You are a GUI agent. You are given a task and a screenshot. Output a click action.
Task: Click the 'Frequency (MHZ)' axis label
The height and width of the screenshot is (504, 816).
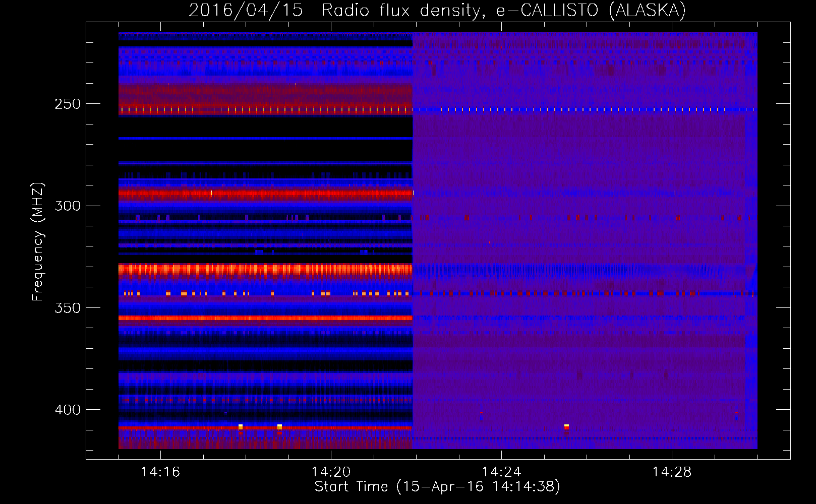click(x=38, y=241)
